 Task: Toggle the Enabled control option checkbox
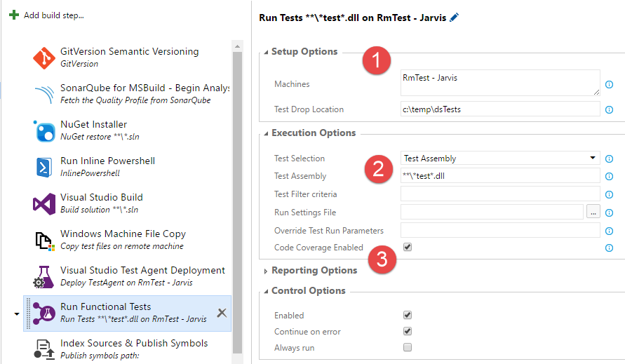(x=408, y=316)
